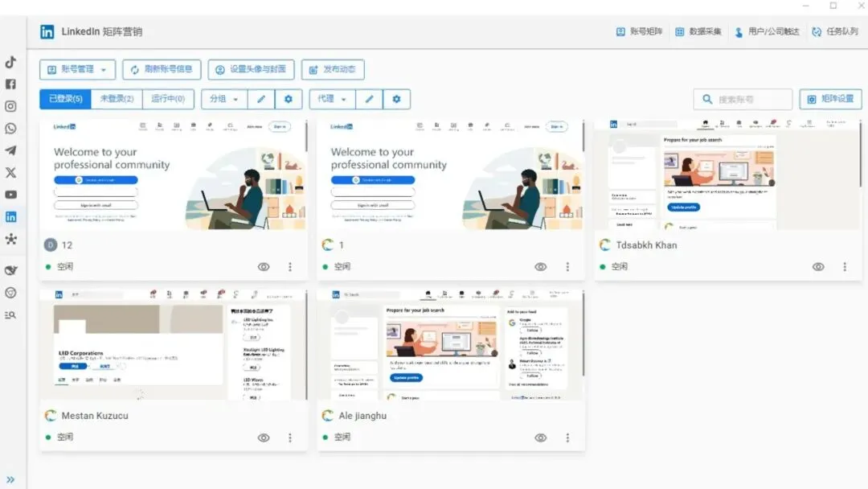Open the browser preview thumbnail of account 1

[x=451, y=175]
